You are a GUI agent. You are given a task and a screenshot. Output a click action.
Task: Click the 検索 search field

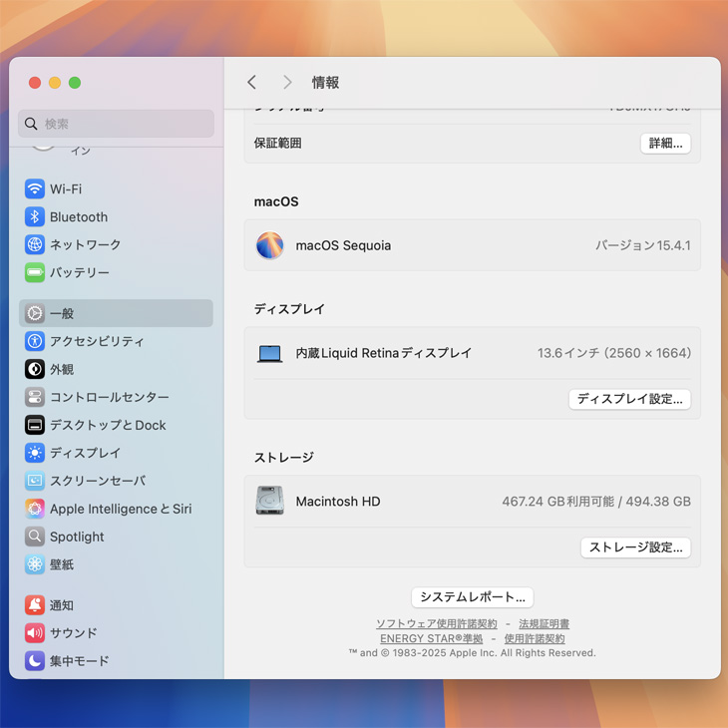(x=116, y=124)
